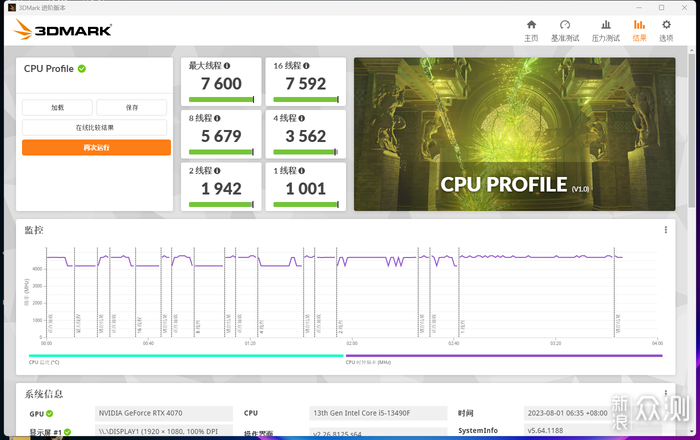
Task: Click the green bar under score 3 562
Action: pyautogui.click(x=305, y=152)
